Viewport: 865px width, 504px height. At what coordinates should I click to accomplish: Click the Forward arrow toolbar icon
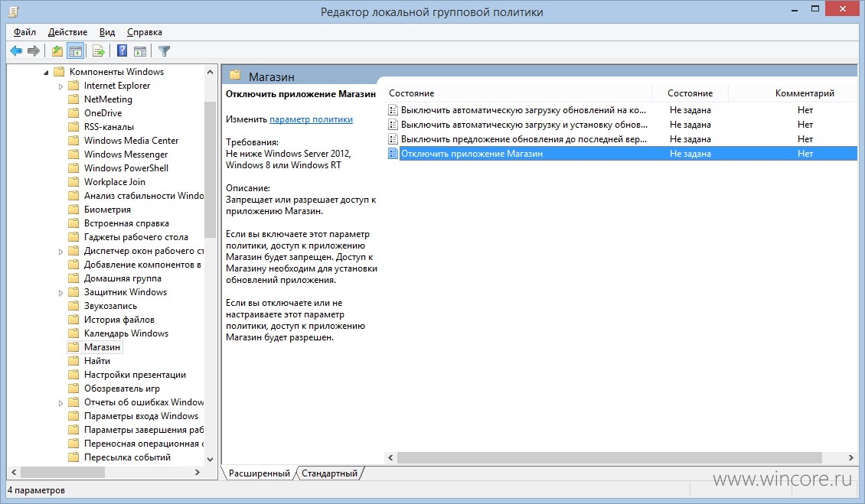tap(33, 51)
